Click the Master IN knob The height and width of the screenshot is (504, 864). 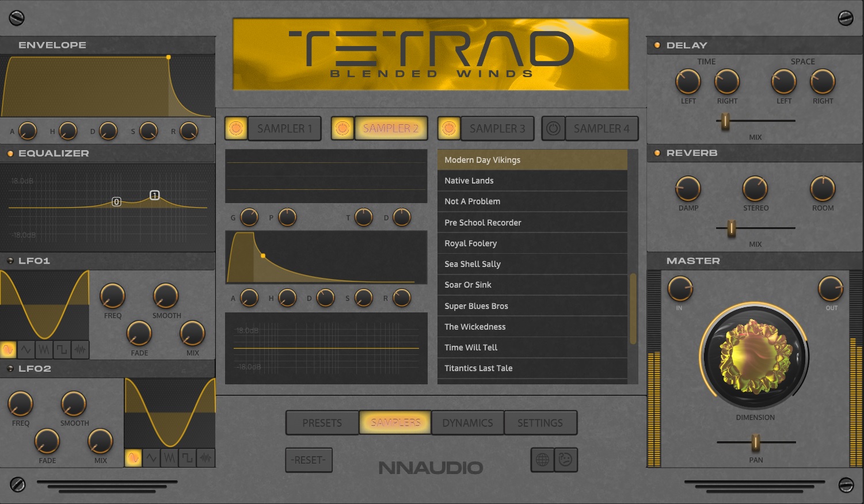pos(680,289)
